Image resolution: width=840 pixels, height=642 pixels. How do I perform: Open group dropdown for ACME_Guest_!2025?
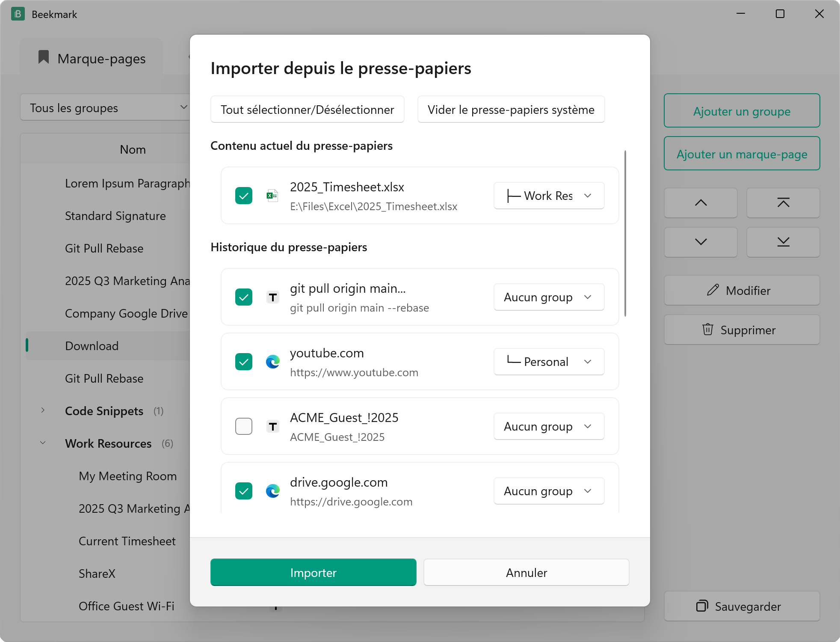(x=549, y=426)
